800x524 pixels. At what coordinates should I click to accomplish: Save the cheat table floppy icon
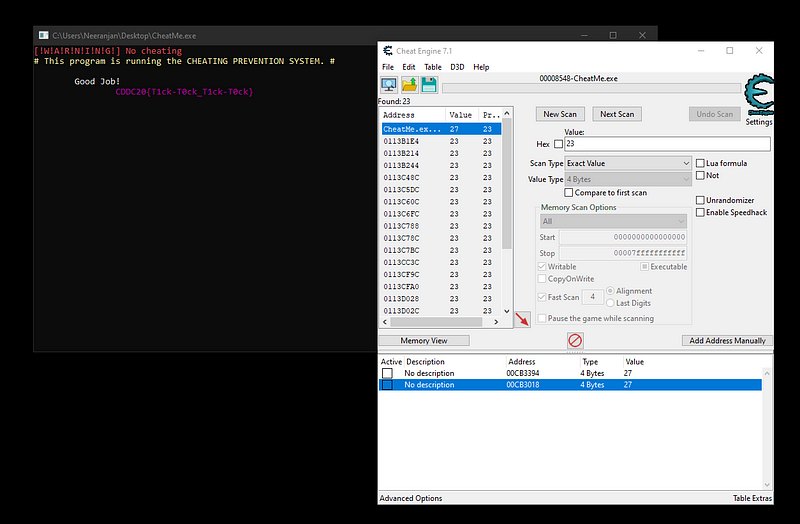pos(429,85)
